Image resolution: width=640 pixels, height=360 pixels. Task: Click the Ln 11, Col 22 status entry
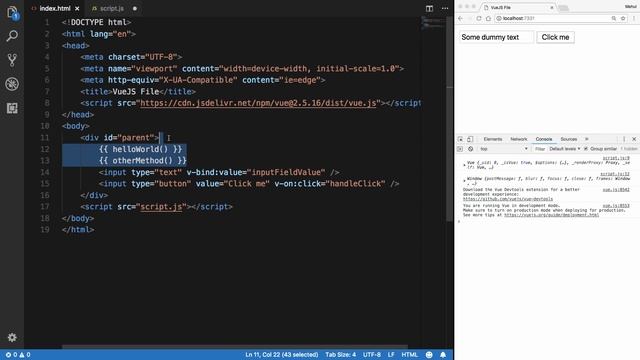pos(282,355)
